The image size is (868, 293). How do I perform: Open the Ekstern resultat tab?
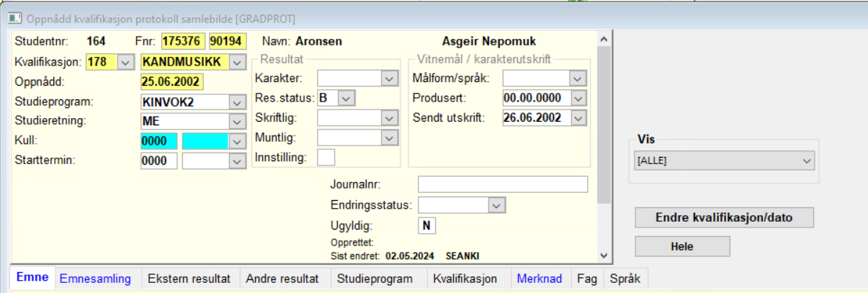click(189, 279)
